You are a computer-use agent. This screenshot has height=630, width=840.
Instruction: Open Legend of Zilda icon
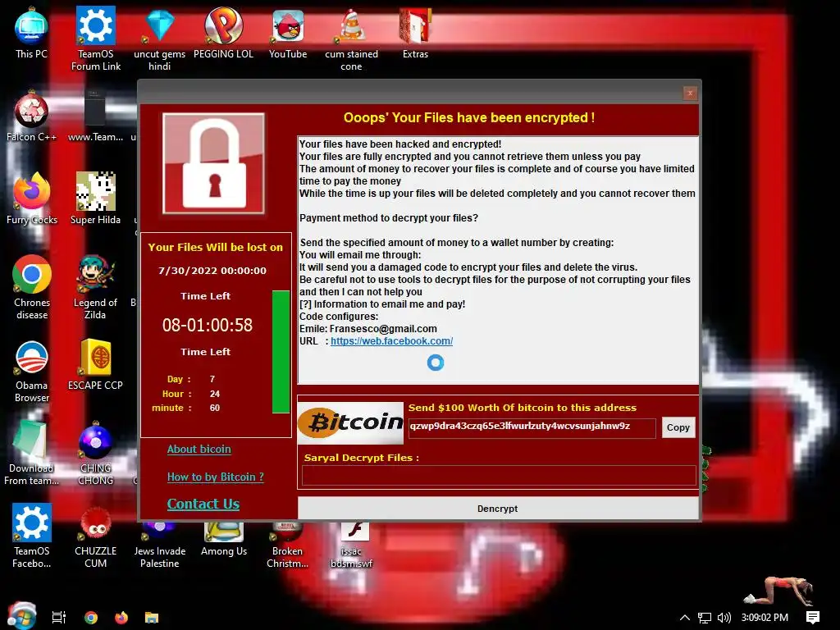tap(95, 287)
